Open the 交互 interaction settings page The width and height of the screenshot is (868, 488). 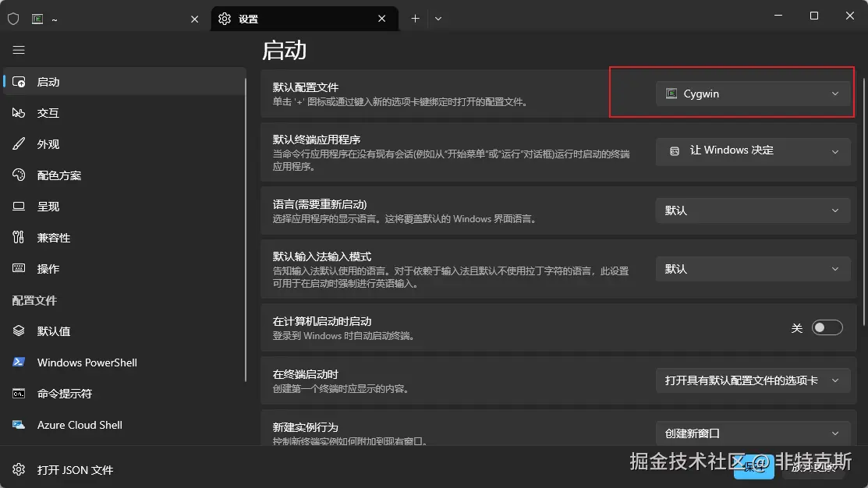tap(124, 113)
